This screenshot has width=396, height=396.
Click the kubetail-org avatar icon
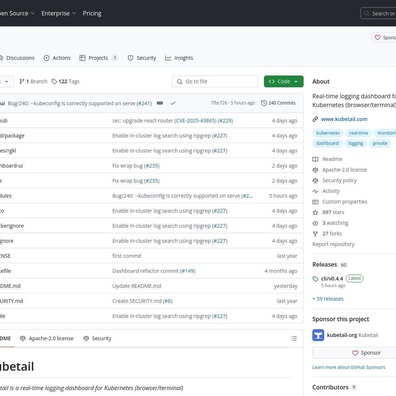[x=318, y=335]
